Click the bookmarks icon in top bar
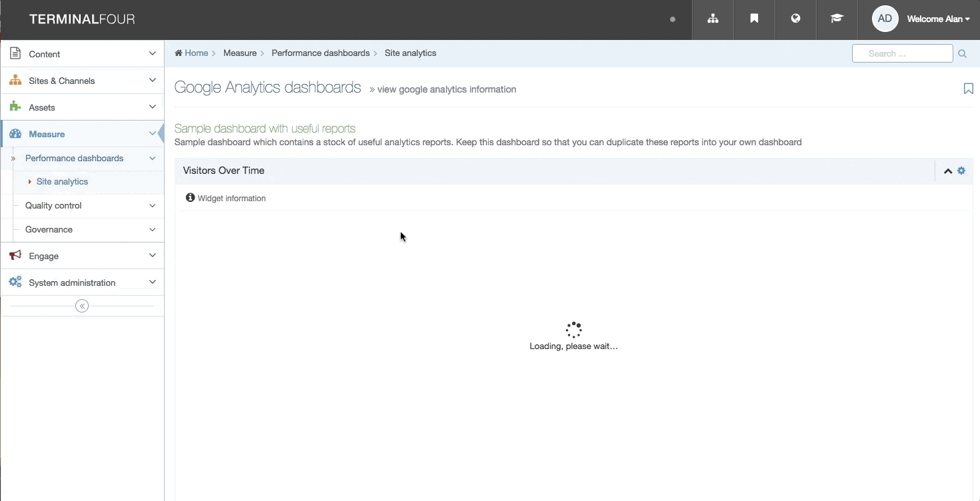 pos(754,19)
